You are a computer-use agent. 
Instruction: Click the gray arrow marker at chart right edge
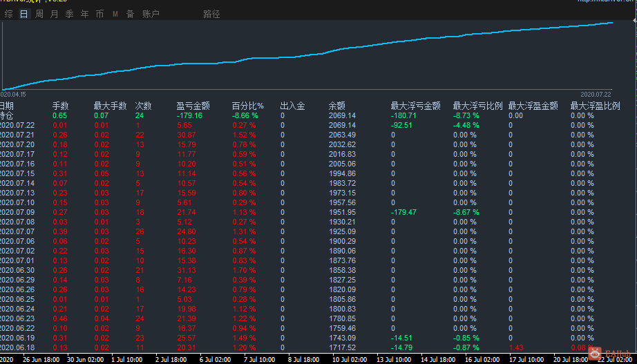click(x=634, y=20)
